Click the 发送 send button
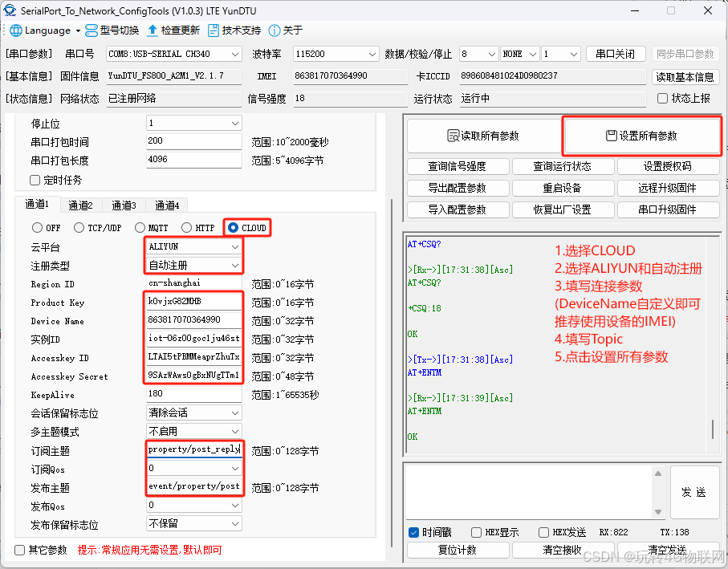This screenshot has height=569, width=728. (694, 492)
